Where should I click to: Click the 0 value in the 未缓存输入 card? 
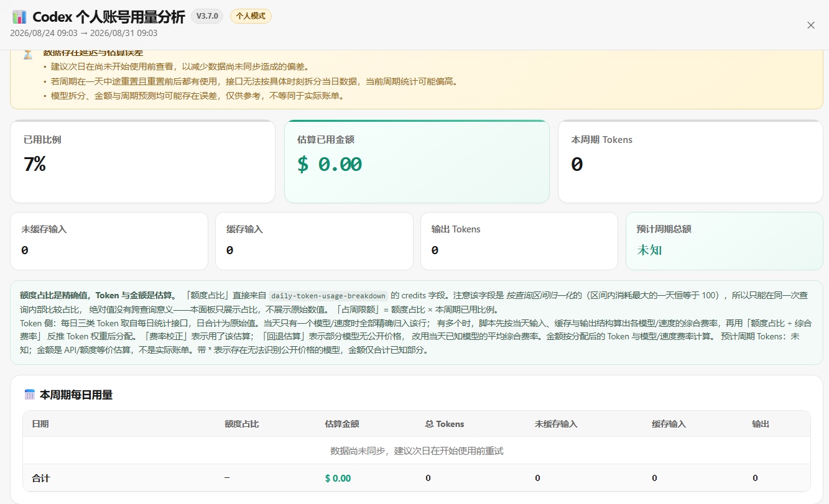pos(25,250)
